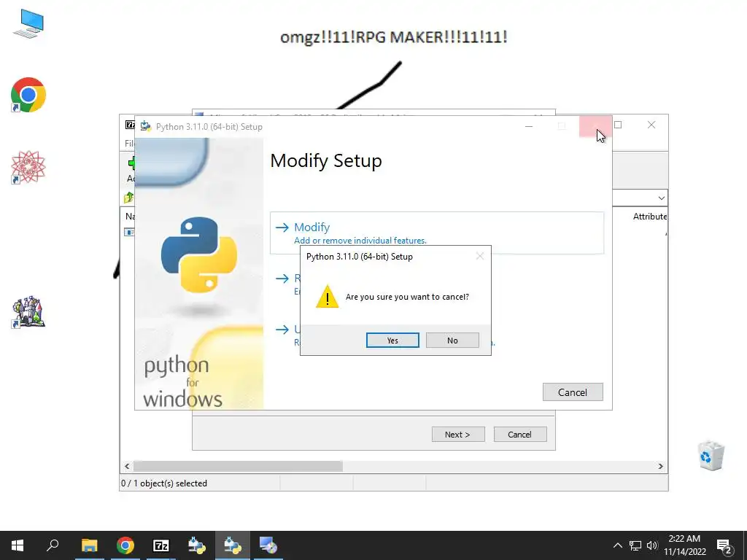Open the Recycle Bin
The image size is (747, 560).
pos(711,456)
